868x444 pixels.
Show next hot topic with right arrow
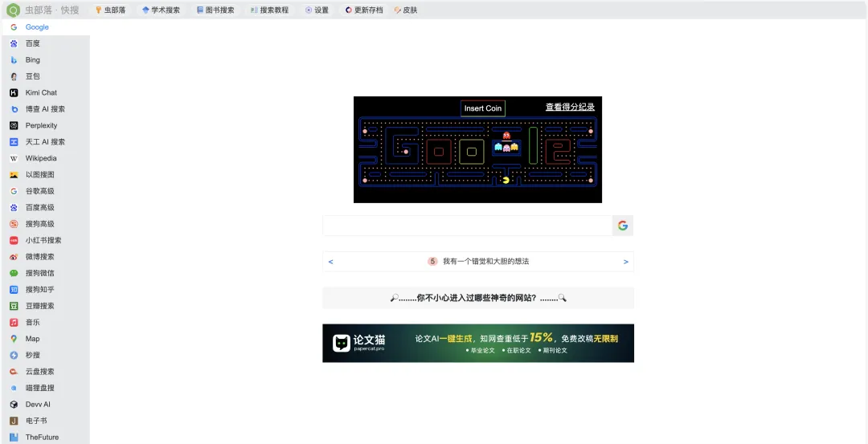point(625,262)
